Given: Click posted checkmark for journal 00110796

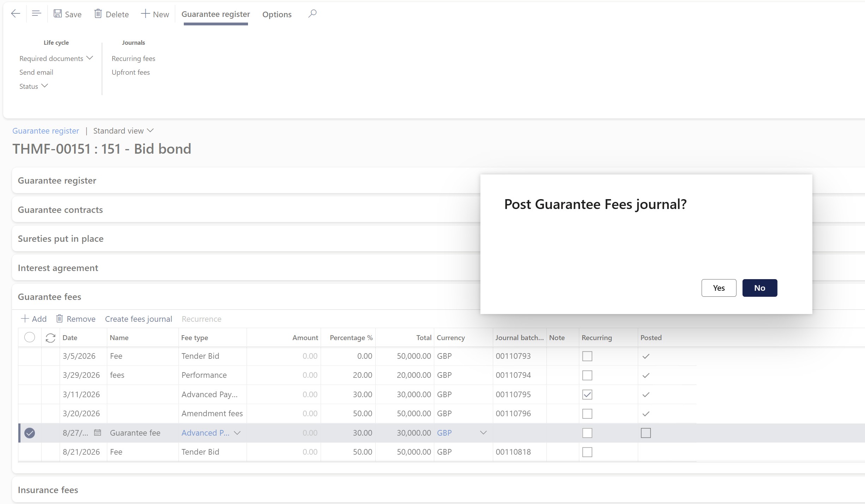Looking at the screenshot, I should click(x=646, y=414).
